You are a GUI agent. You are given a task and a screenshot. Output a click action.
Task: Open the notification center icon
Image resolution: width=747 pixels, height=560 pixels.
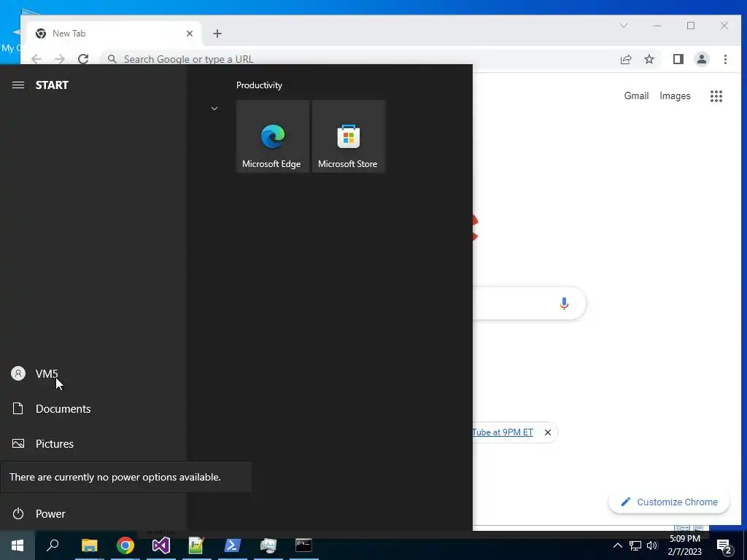[724, 547]
